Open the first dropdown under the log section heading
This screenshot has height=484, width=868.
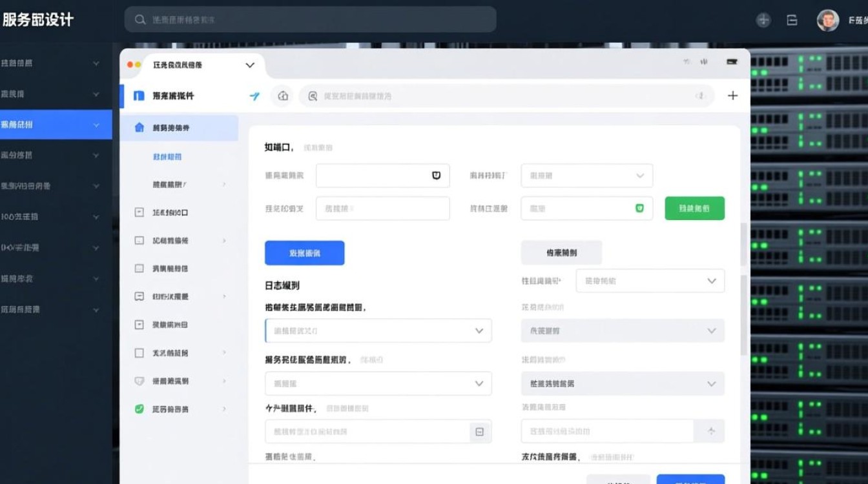tap(378, 330)
